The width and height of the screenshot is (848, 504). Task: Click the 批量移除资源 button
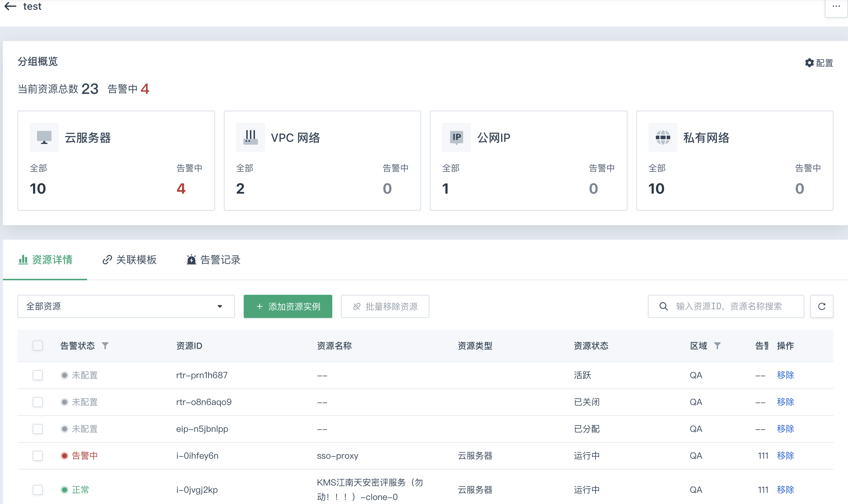(385, 306)
